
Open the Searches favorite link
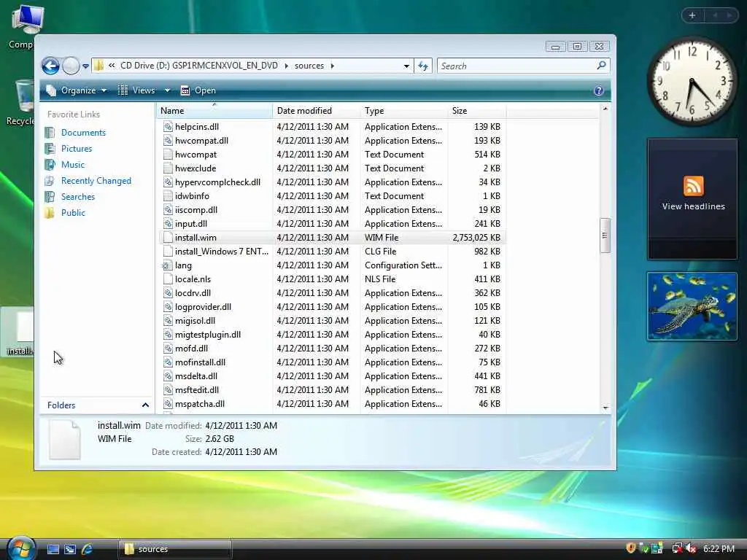[78, 197]
